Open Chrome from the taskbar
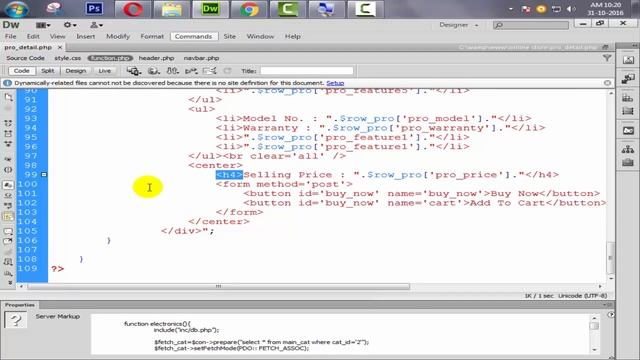 click(249, 9)
